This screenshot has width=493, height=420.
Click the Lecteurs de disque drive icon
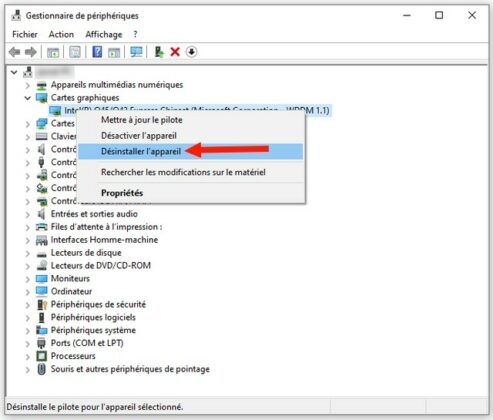click(x=41, y=254)
